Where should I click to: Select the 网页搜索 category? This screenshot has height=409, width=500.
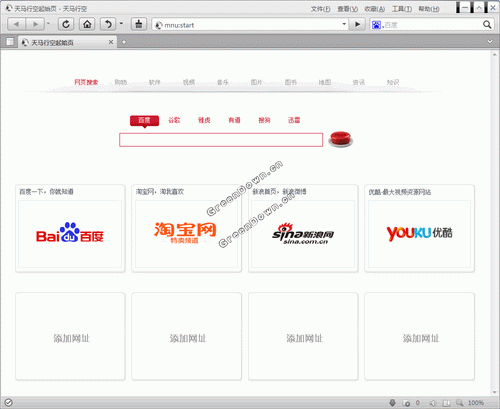(x=86, y=82)
